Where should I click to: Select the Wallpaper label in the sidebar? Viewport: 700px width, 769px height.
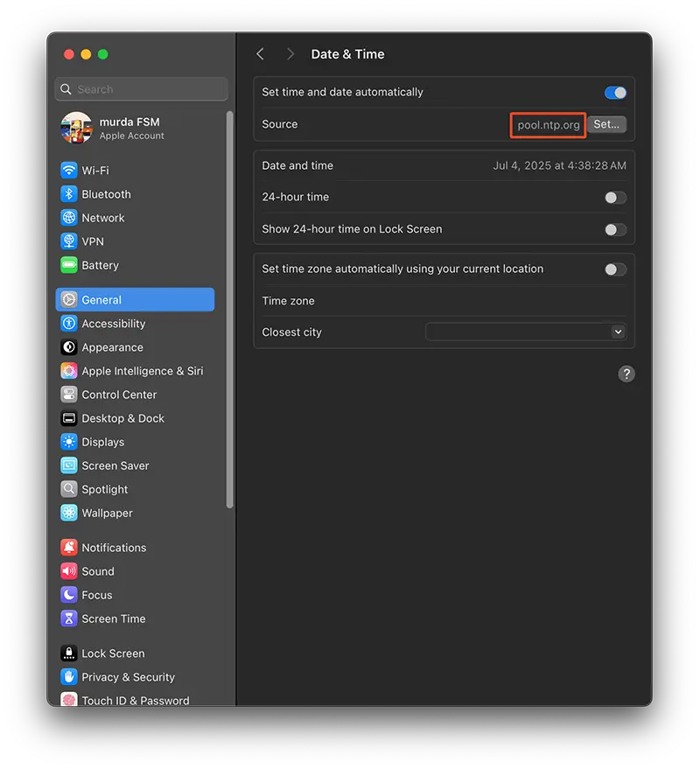pos(107,514)
